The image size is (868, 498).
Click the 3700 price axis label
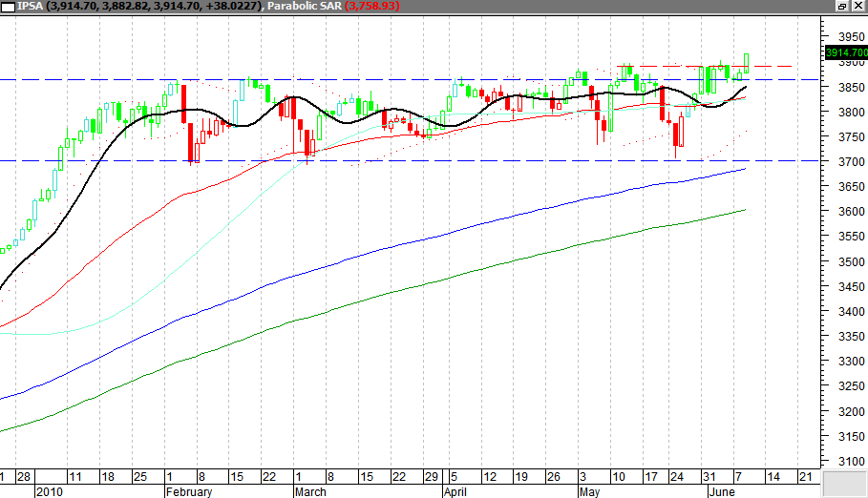[x=851, y=162]
